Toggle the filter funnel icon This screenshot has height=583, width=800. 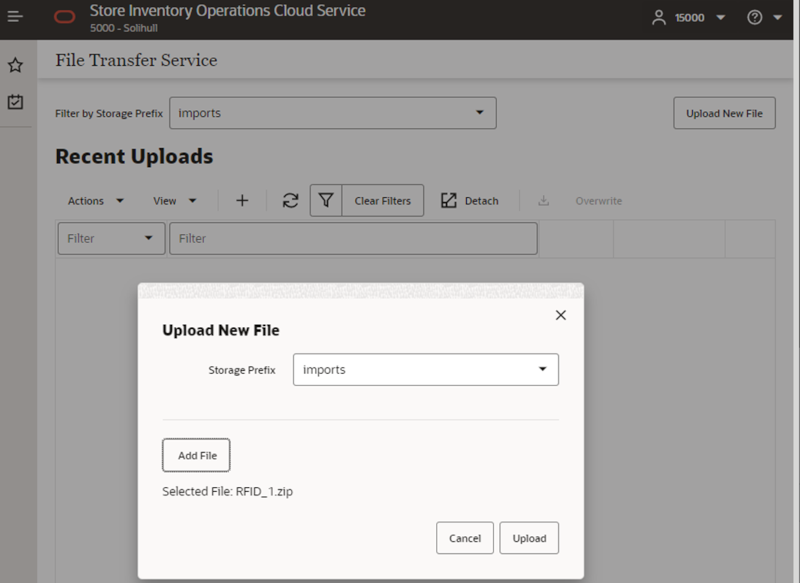tap(326, 200)
